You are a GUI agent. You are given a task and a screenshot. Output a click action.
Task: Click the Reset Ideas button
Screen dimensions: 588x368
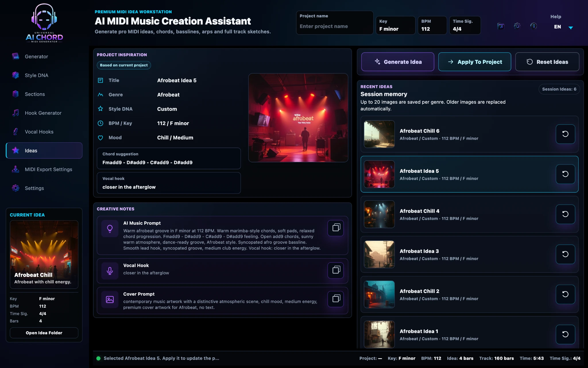[x=547, y=62]
